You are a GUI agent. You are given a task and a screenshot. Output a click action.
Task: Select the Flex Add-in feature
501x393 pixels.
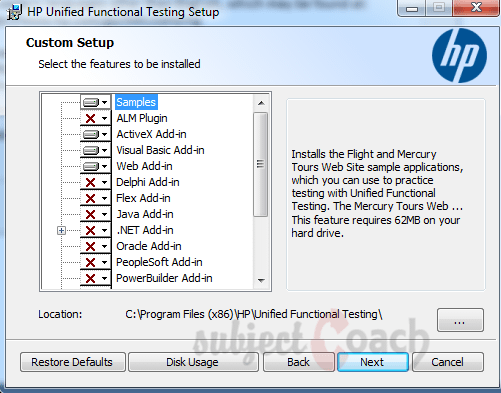pyautogui.click(x=143, y=198)
